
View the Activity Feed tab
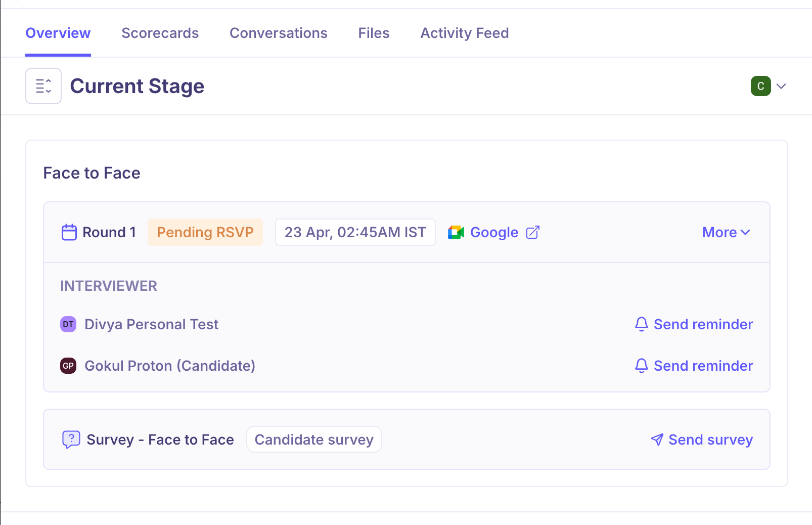click(x=464, y=33)
